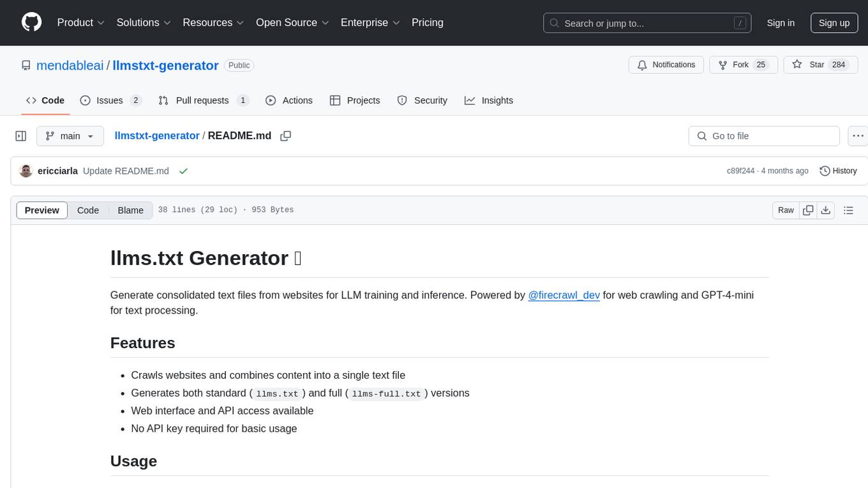The height and width of the screenshot is (488, 868).
Task: Toggle the side file tree panel
Action: coord(21,136)
